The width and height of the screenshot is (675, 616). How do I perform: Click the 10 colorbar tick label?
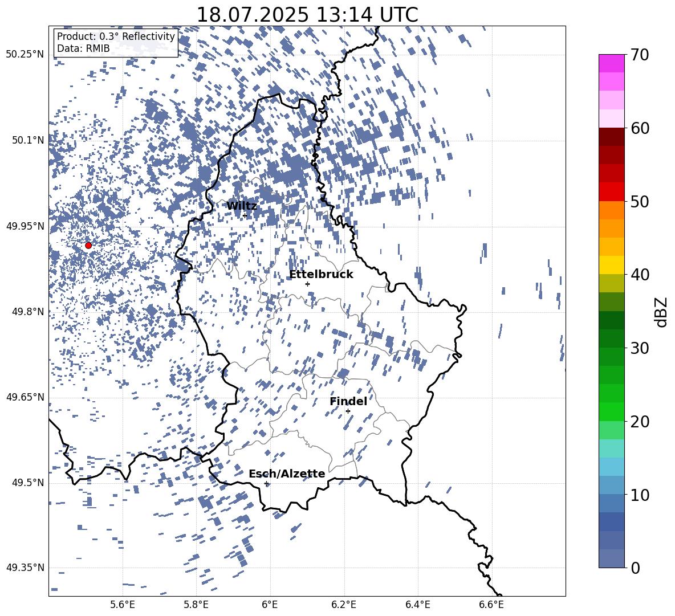point(640,495)
